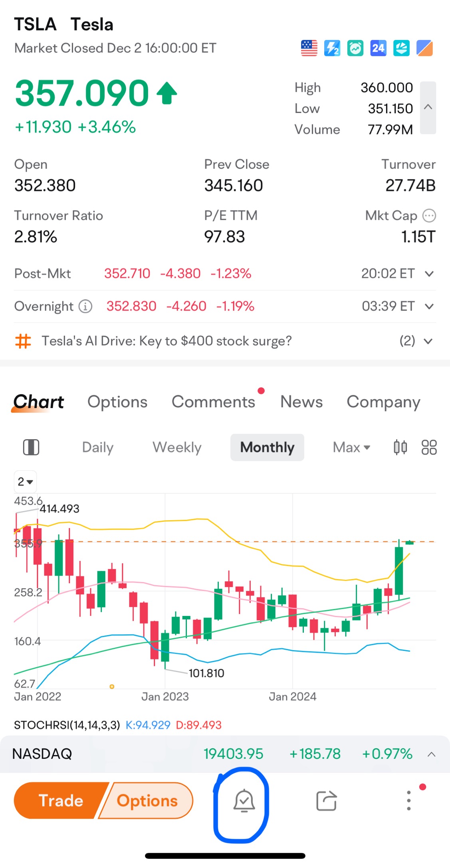Image resolution: width=450 pixels, height=868 pixels.
Task: Open the three-dot more menu
Action: [408, 800]
